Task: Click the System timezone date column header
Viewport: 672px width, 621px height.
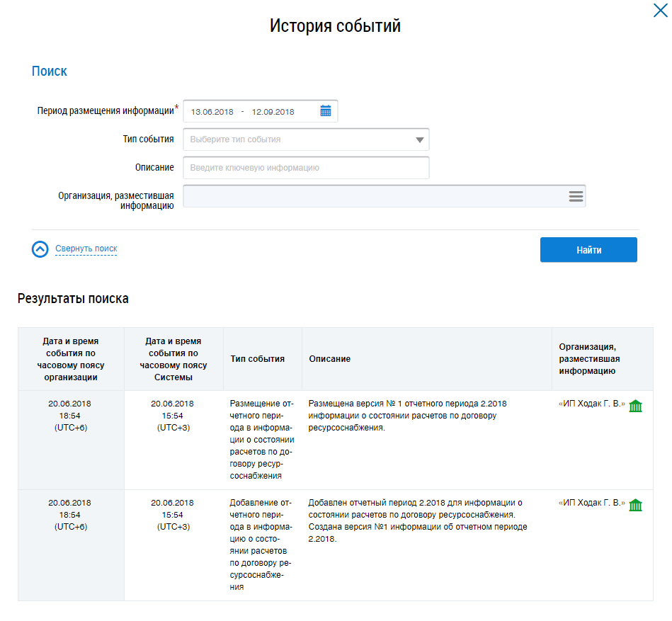Action: point(173,359)
